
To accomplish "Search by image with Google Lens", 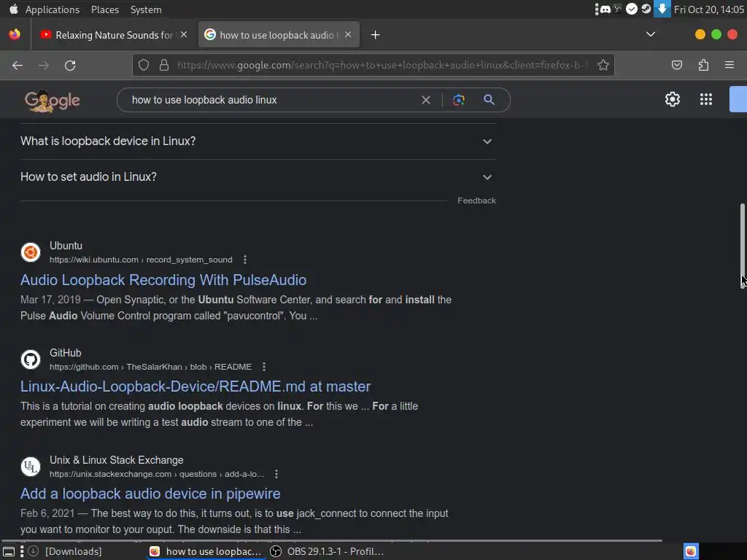I will pos(458,100).
